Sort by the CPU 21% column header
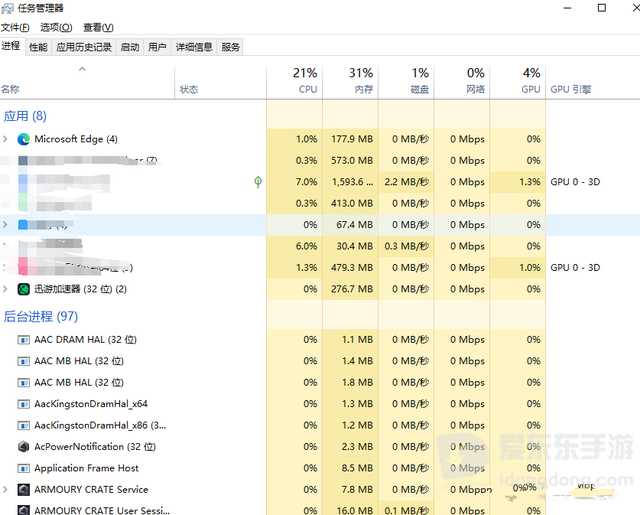This screenshot has width=640, height=515. click(295, 82)
